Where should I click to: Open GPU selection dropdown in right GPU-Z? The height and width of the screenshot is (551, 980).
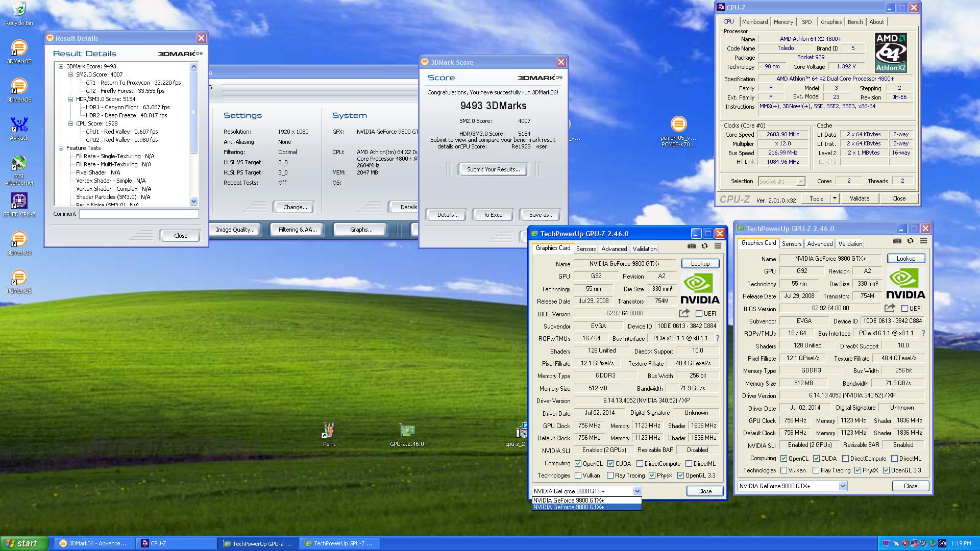point(843,486)
